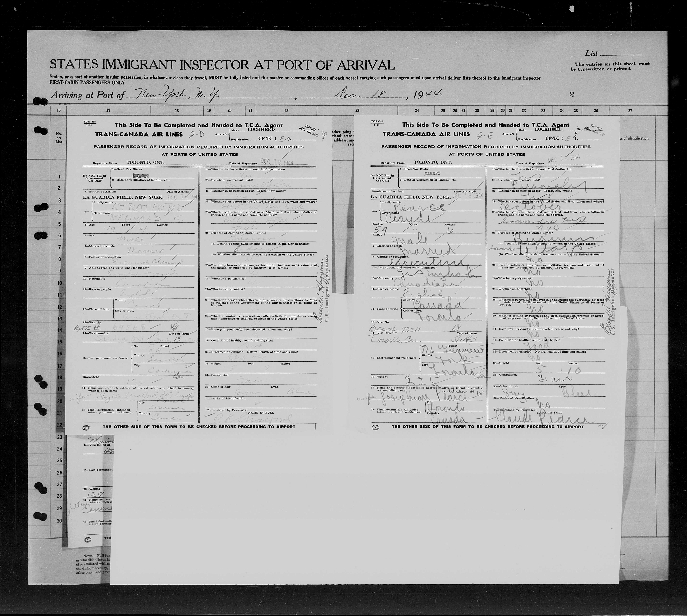Click the 'List' label in top corner
The image size is (687, 616).
coord(591,54)
